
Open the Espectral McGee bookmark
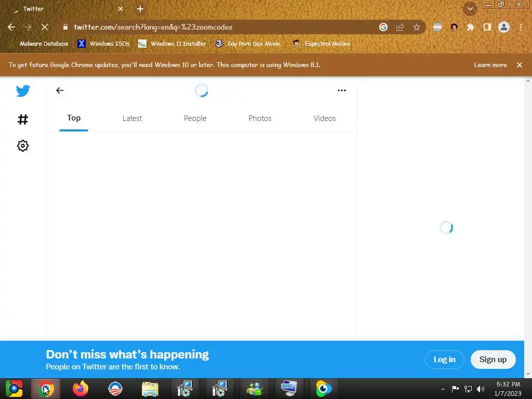pyautogui.click(x=321, y=44)
